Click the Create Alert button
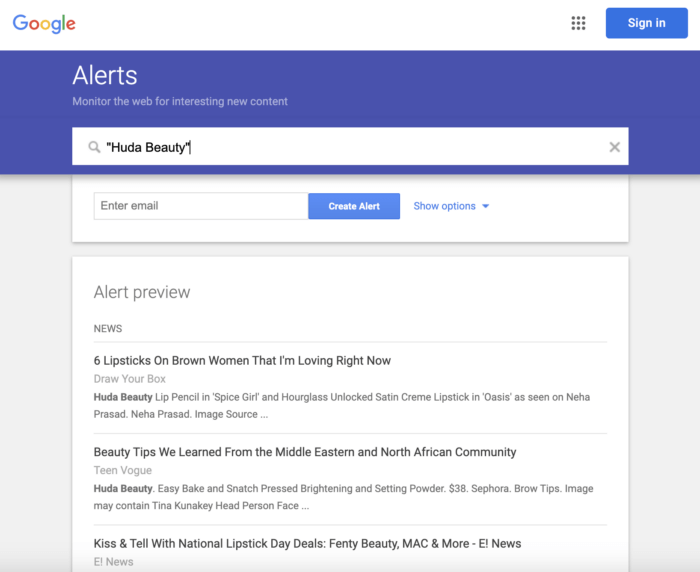 pos(354,206)
